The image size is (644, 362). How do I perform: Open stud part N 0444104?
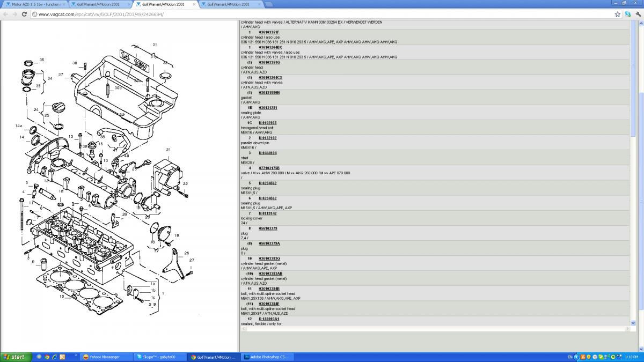267,152
